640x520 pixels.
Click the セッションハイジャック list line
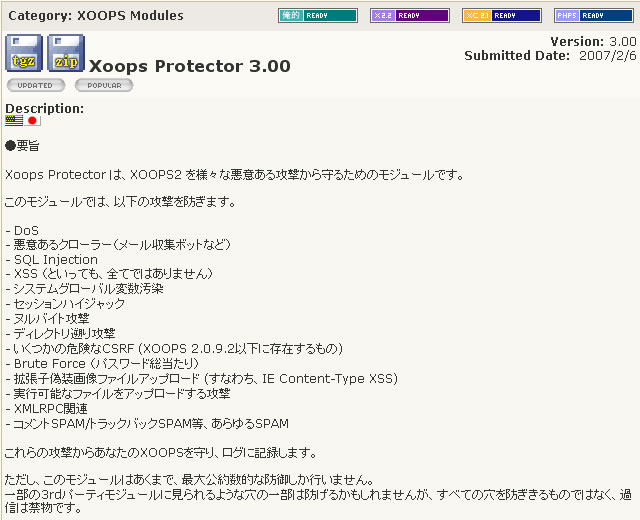[x=65, y=304]
